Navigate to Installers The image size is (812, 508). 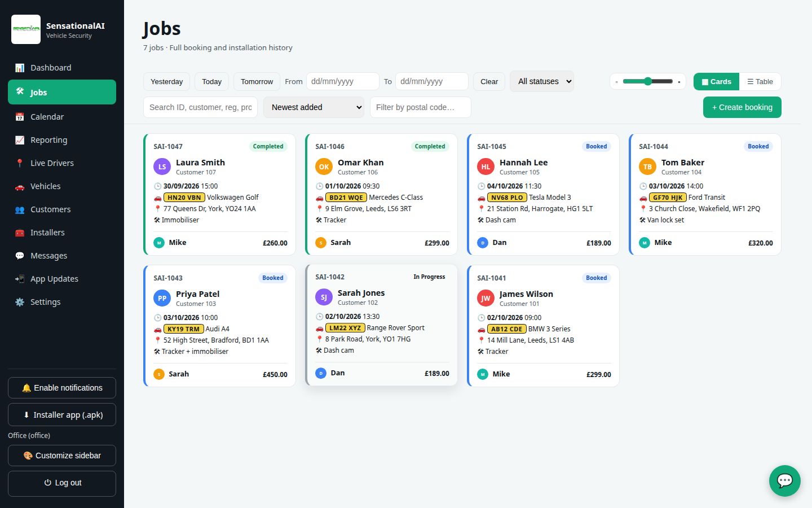(x=62, y=233)
